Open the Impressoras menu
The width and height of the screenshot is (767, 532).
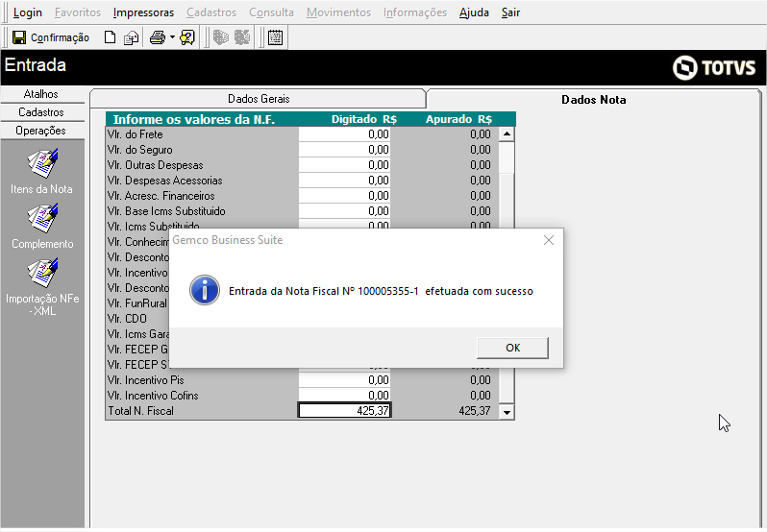(143, 12)
